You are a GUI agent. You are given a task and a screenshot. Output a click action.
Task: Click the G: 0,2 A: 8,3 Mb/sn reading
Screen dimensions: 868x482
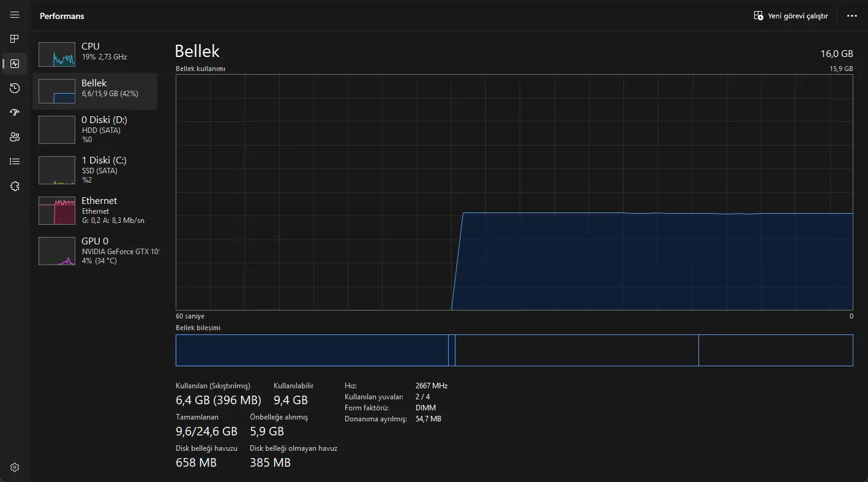(113, 220)
